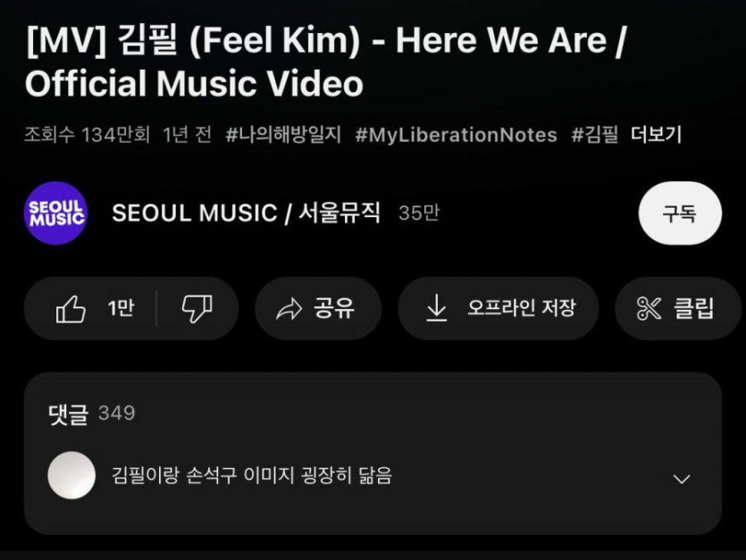Screen dimensions: 746x560
Task: Expand the comments section with chevron
Action: click(682, 479)
